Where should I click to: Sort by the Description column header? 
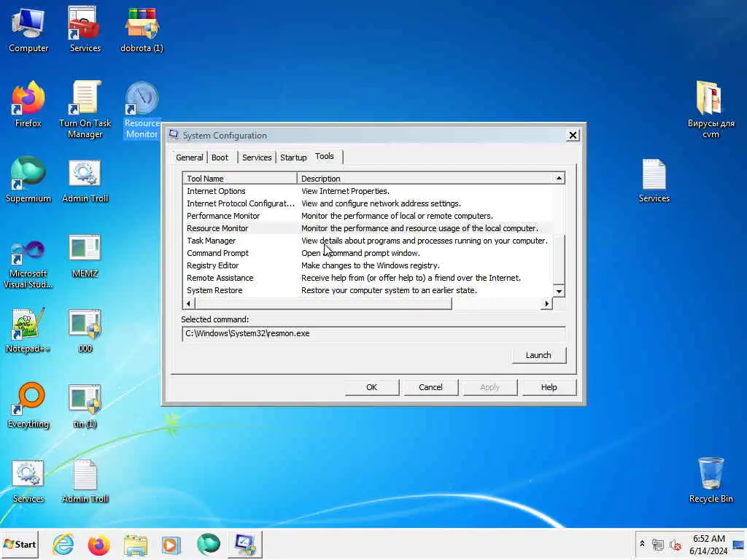coord(425,179)
